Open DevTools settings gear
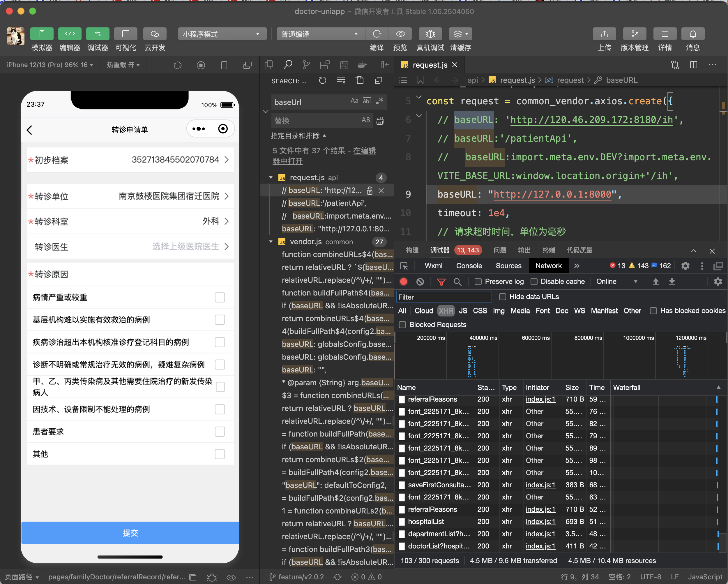This screenshot has width=728, height=584. 685,266
